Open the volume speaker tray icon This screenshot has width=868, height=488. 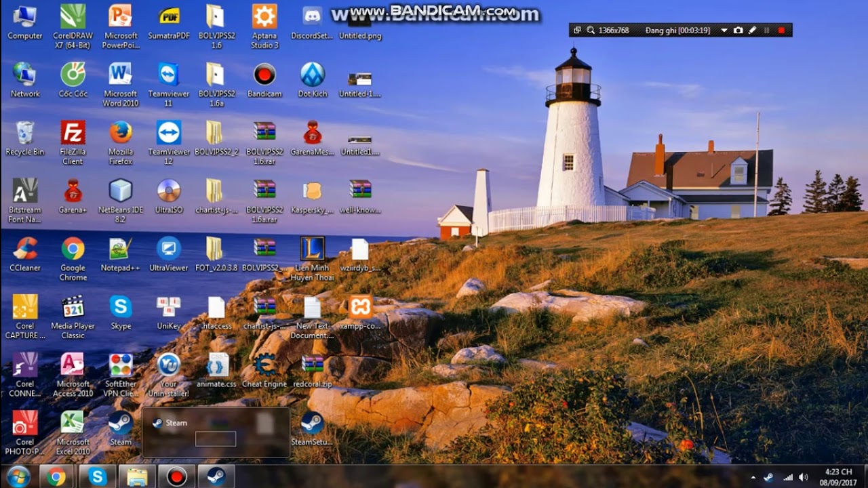click(x=804, y=477)
